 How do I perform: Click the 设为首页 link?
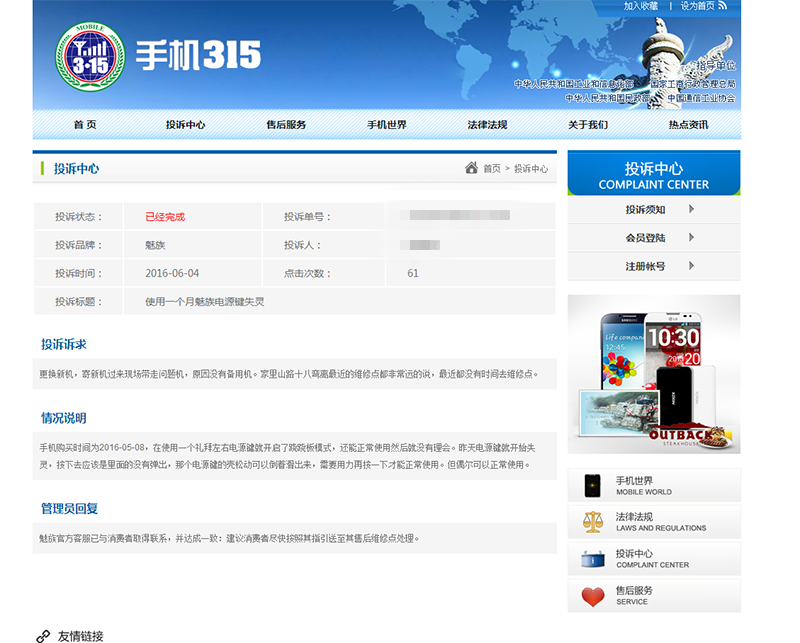click(x=697, y=6)
